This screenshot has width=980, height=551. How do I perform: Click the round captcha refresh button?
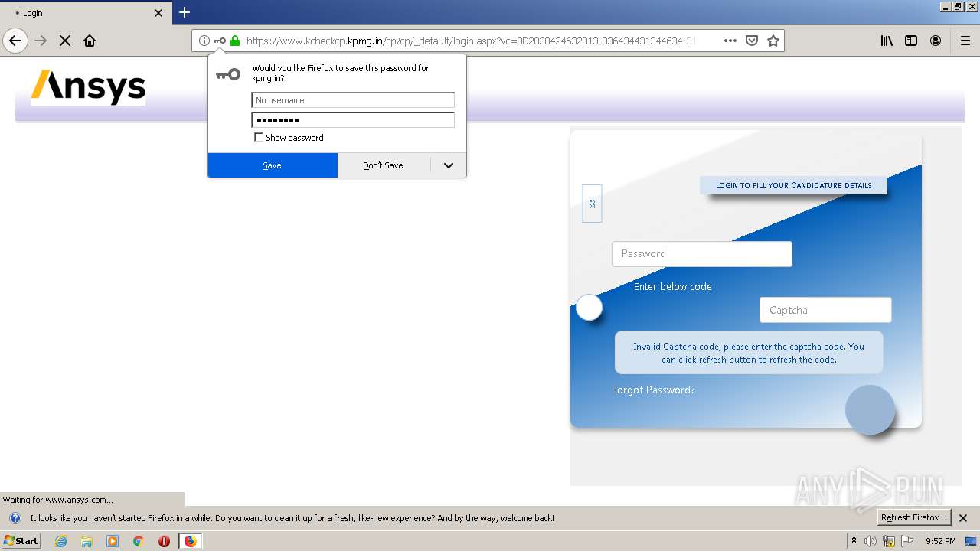pos(590,308)
